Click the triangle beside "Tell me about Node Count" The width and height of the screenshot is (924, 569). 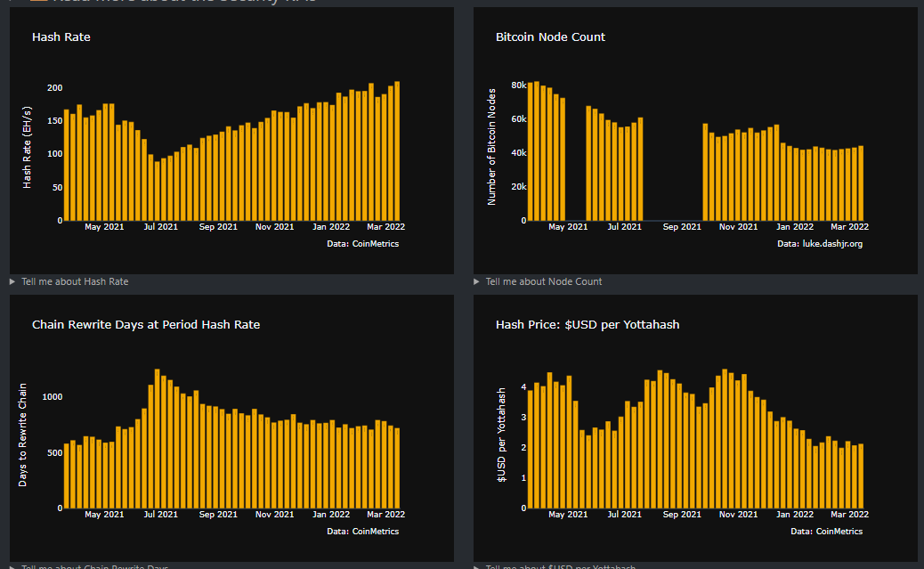click(x=475, y=281)
